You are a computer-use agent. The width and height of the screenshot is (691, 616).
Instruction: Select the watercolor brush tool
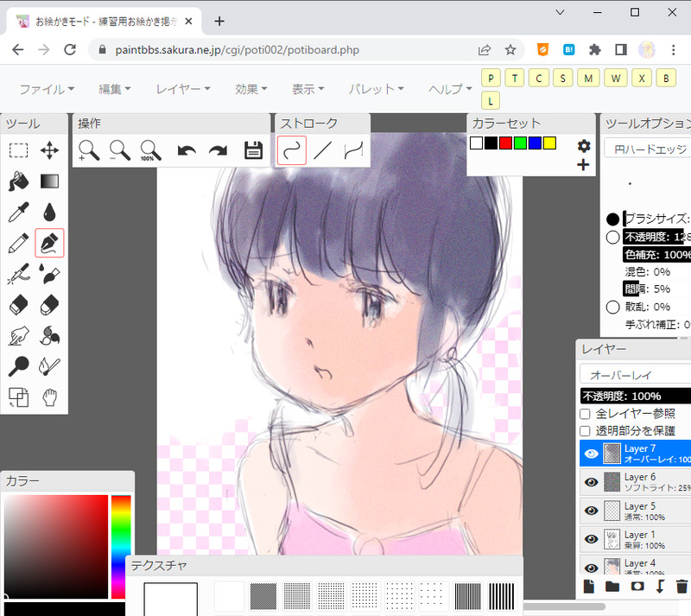(x=49, y=274)
